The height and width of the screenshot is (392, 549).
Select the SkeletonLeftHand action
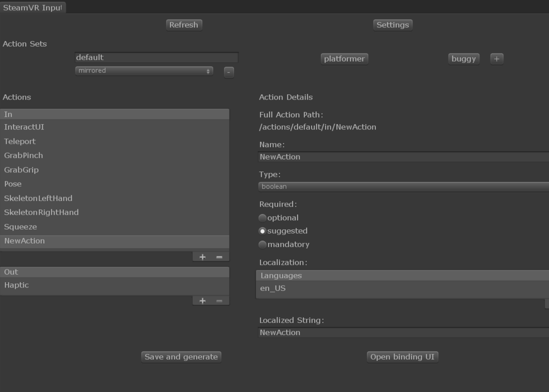(x=115, y=198)
